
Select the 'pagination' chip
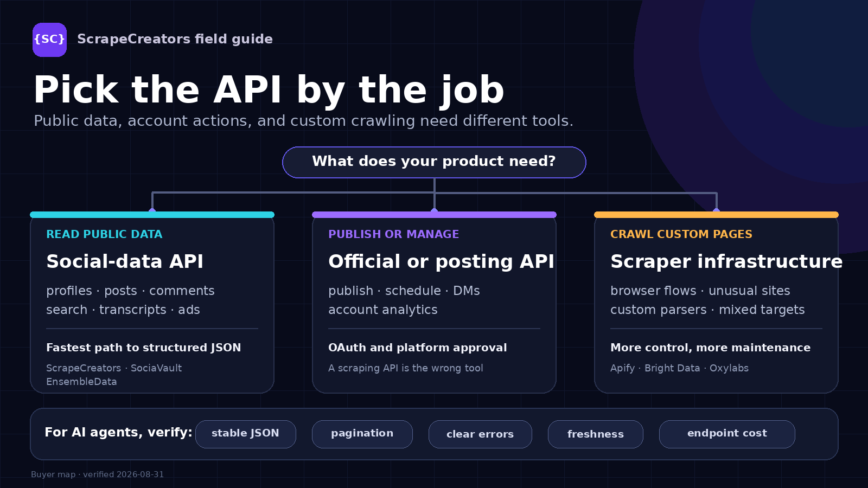point(362,434)
